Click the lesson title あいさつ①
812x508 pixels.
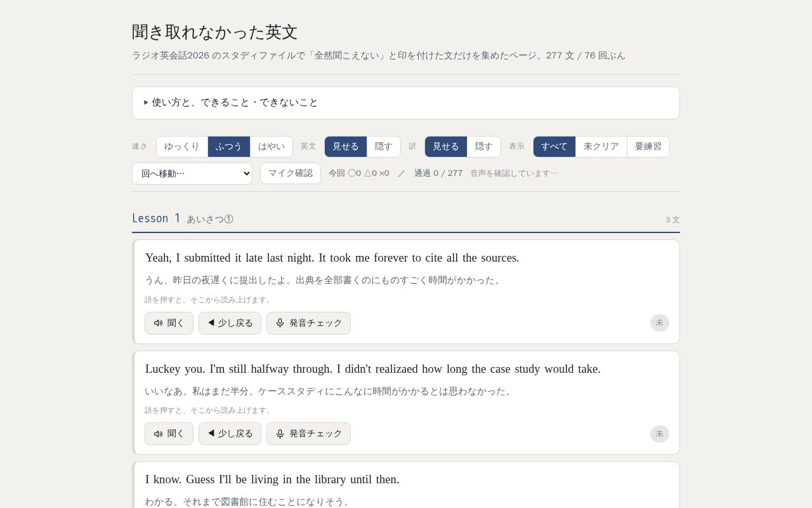pyautogui.click(x=210, y=219)
